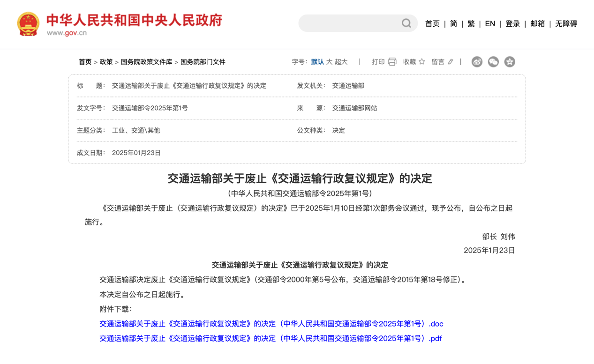Open the 邮箱 top menu item
The width and height of the screenshot is (594, 364).
pyautogui.click(x=537, y=24)
